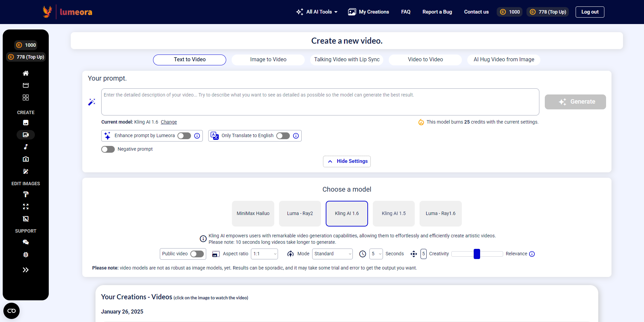Click info icon beside Kling AI description
Viewport: 644px width, 322px height.
coord(203,239)
